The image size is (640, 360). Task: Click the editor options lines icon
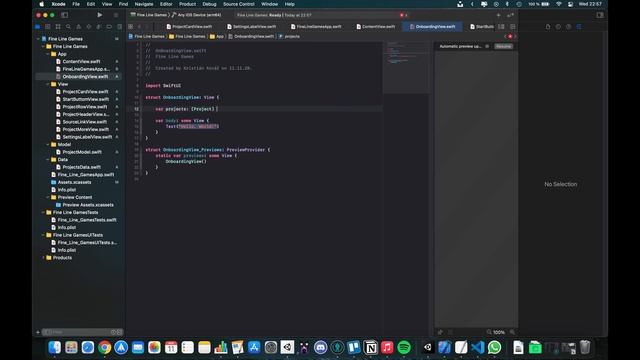[501, 27]
